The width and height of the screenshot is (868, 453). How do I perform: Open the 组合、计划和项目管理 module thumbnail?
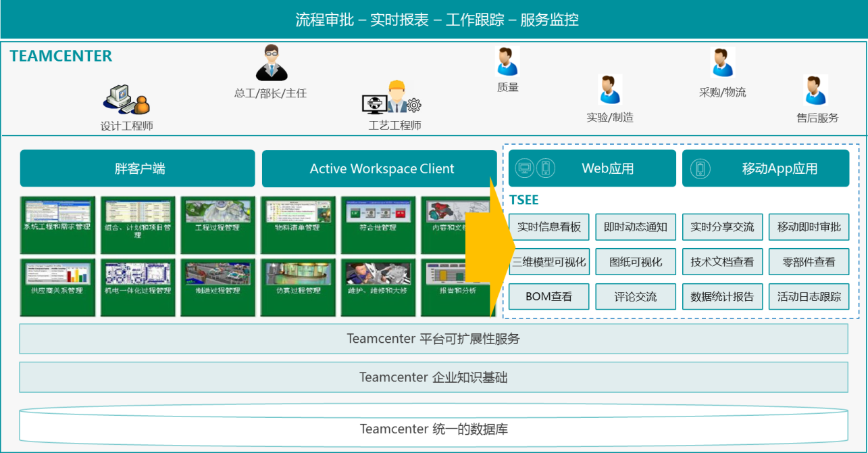pos(138,224)
